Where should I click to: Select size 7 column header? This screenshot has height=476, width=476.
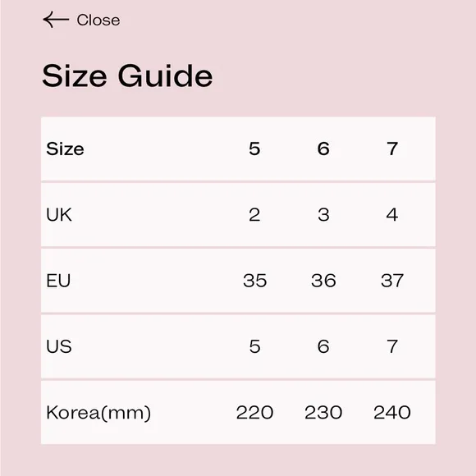pos(392,149)
